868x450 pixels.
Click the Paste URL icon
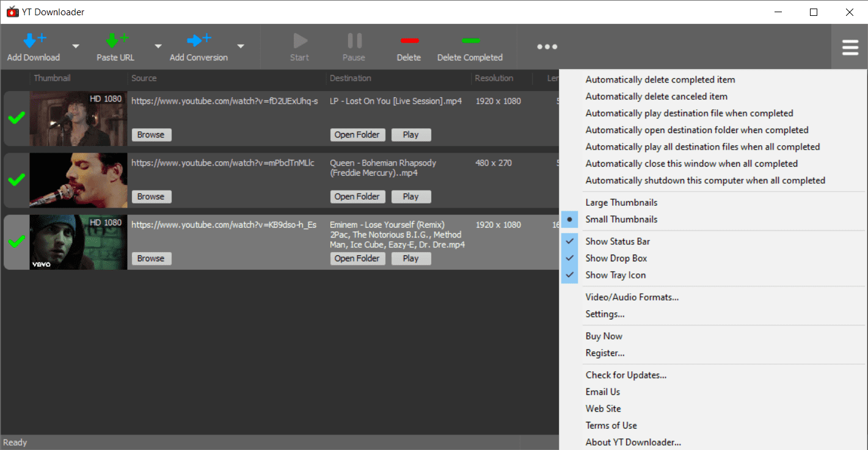click(x=117, y=41)
